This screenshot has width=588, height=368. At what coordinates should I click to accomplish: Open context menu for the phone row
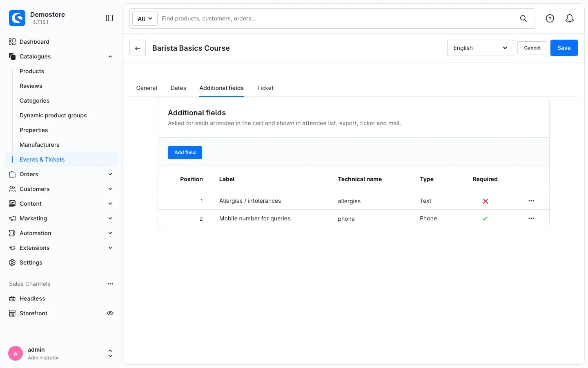pyautogui.click(x=531, y=218)
